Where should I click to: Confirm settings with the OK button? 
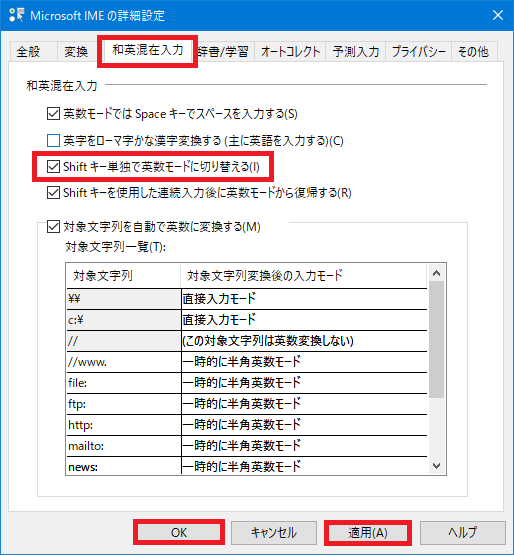pyautogui.click(x=179, y=532)
